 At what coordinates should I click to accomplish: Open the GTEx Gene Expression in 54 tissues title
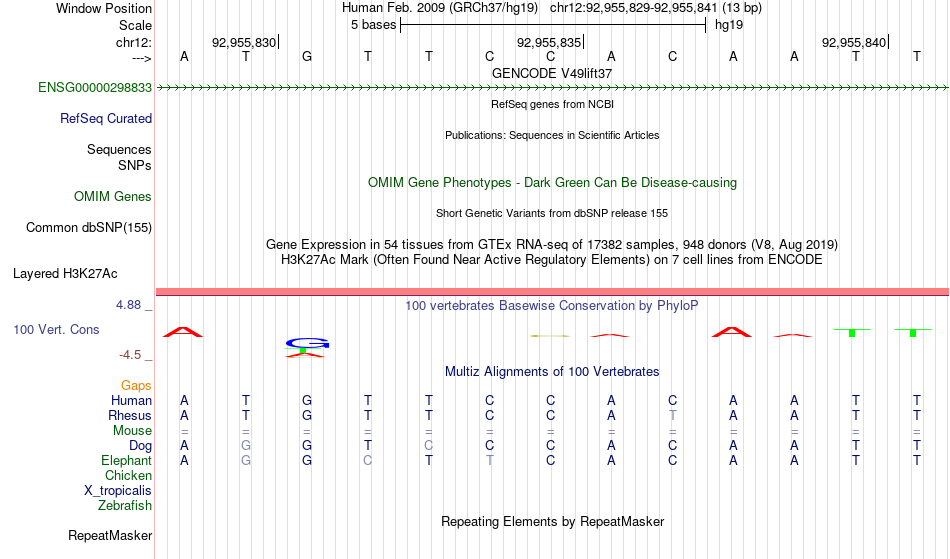click(552, 245)
